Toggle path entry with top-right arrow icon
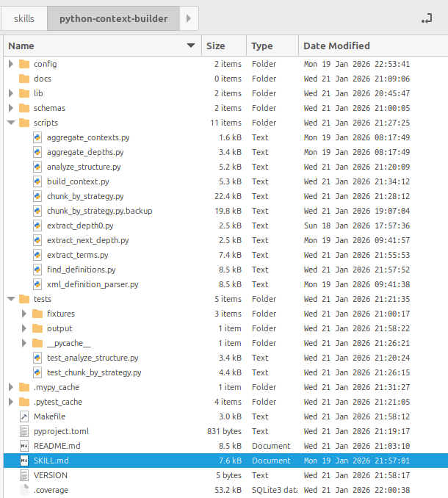This screenshot has height=498, width=448. click(426, 18)
